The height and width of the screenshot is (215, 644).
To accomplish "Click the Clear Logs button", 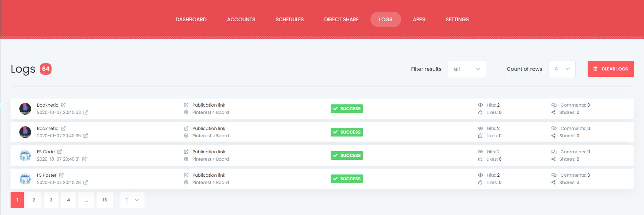I will tap(610, 69).
